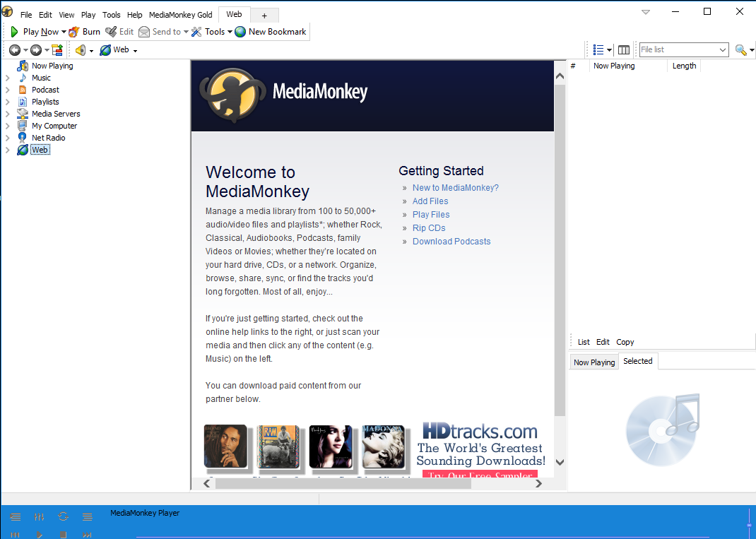Click the list view mode icon
The width and height of the screenshot is (756, 539).
[x=598, y=49]
